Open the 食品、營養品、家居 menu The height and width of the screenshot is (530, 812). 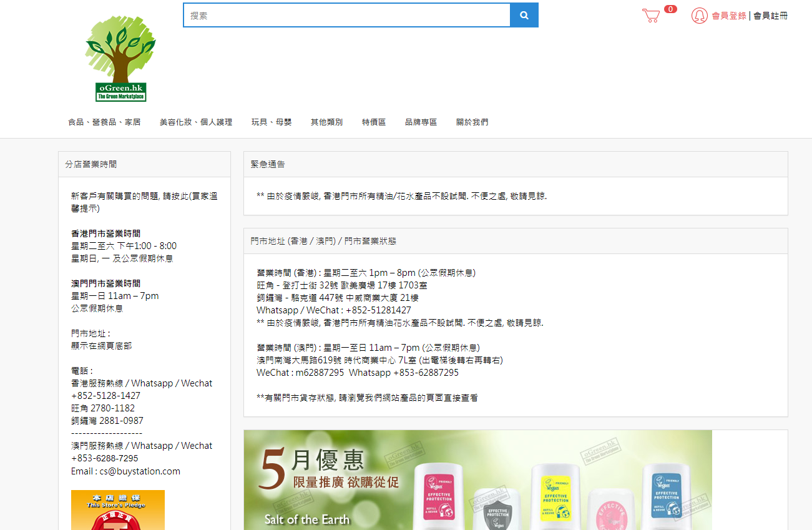pyautogui.click(x=104, y=122)
